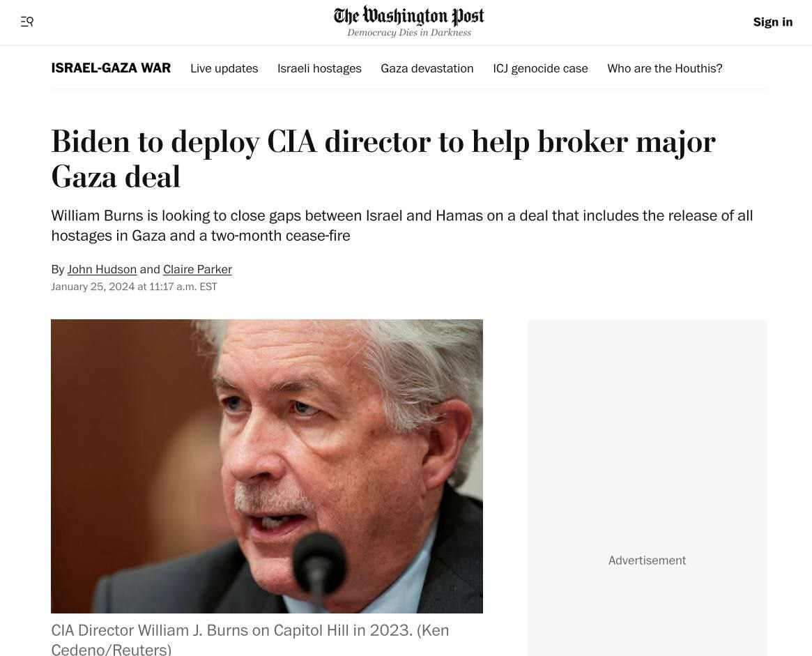Open Who are the Houthis? link
This screenshot has width=812, height=656.
664,68
